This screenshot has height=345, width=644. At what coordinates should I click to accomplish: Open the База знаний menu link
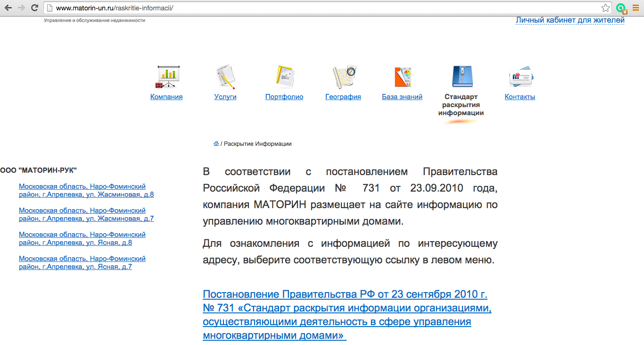click(x=402, y=97)
